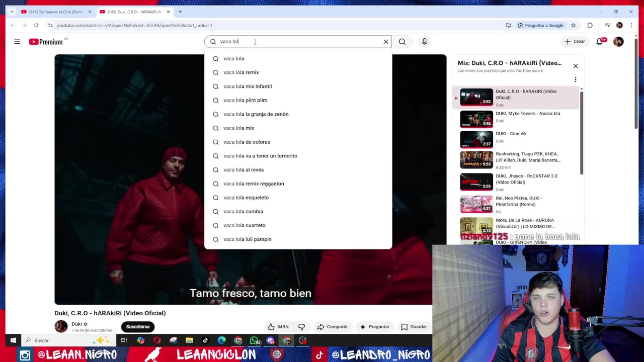Choose suggestion "vaca lola mix infantil"
This screenshot has width=644, height=362.
pos(298,86)
